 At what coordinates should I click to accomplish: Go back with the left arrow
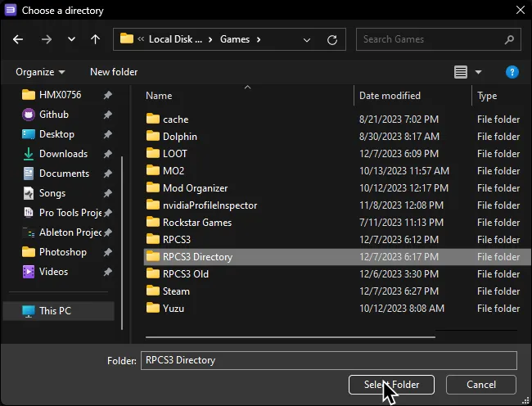point(18,39)
